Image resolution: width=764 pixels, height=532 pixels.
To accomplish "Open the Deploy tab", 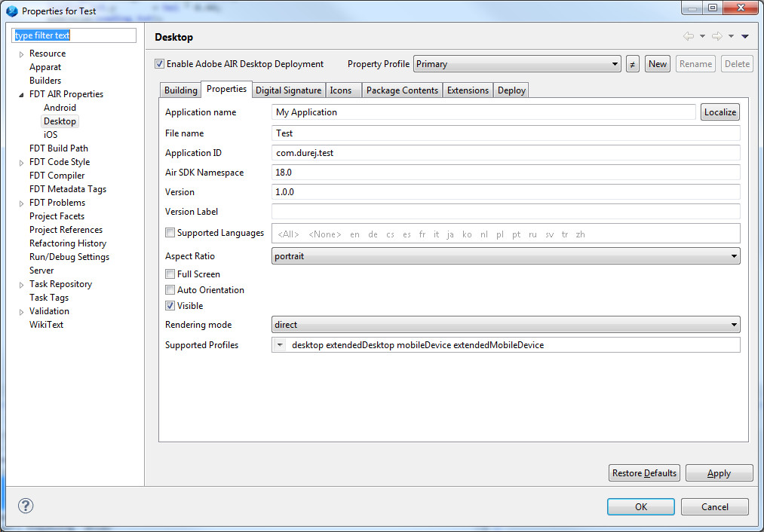I will [511, 90].
